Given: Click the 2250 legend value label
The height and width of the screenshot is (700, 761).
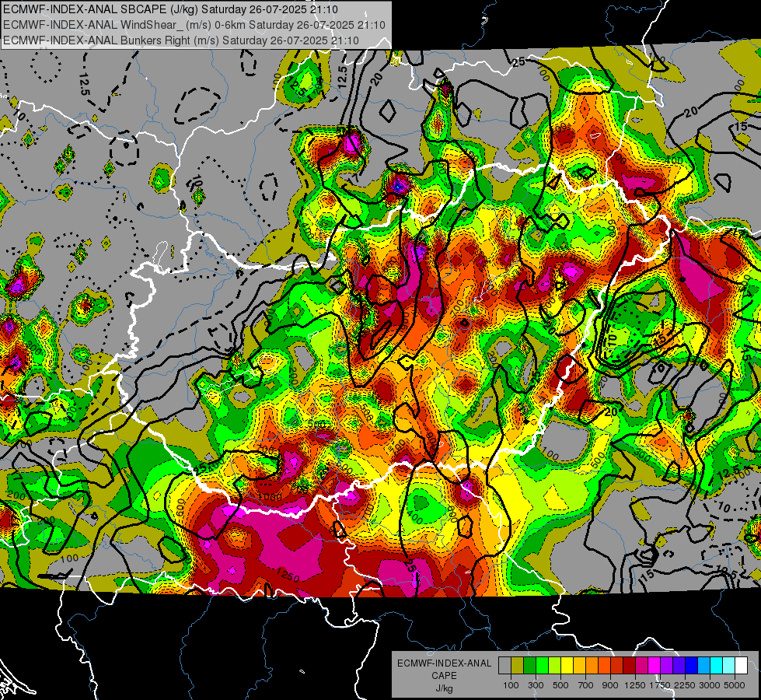Looking at the screenshot, I should tap(686, 685).
